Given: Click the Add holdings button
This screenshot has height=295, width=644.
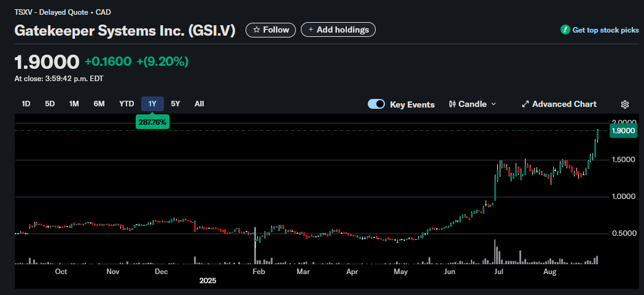Looking at the screenshot, I should click(x=338, y=29).
